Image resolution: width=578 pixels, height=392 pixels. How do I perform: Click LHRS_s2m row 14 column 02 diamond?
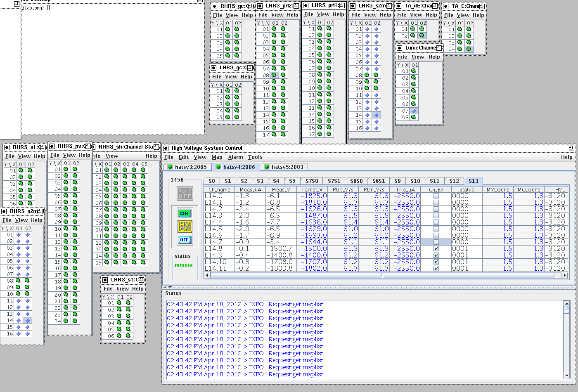(376, 115)
